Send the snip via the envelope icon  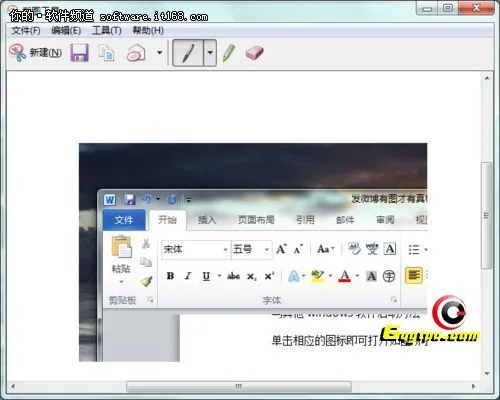[x=136, y=53]
